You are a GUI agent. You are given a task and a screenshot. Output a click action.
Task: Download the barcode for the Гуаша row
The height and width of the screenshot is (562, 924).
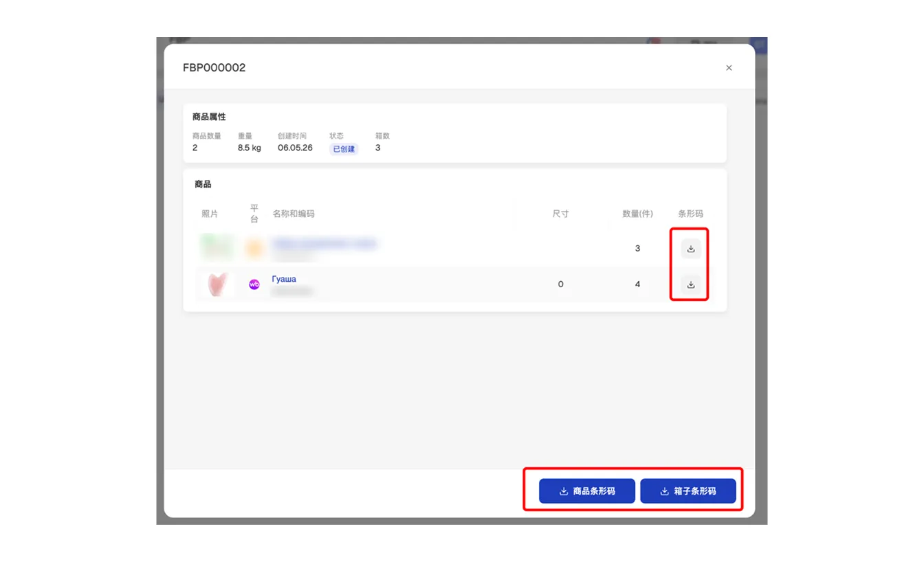691,284
